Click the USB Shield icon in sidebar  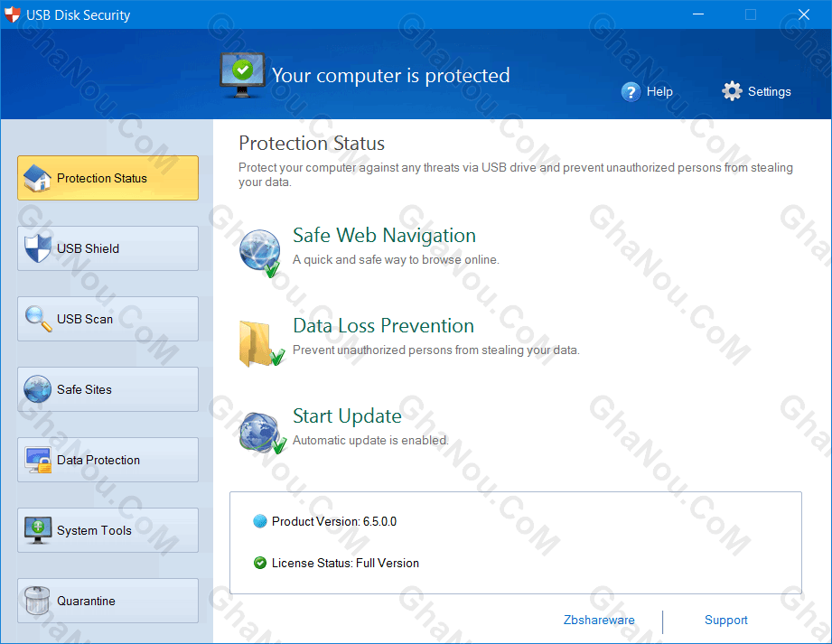click(x=37, y=248)
